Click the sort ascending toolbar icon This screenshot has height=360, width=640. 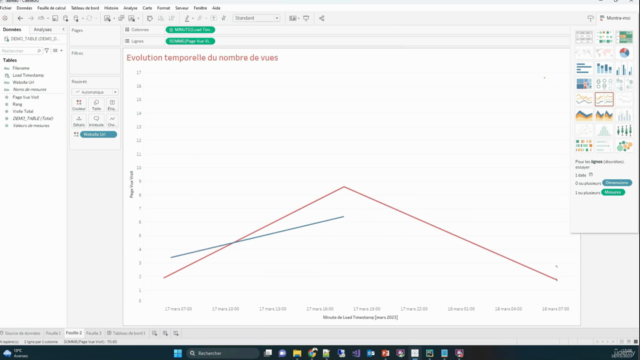[x=160, y=18]
